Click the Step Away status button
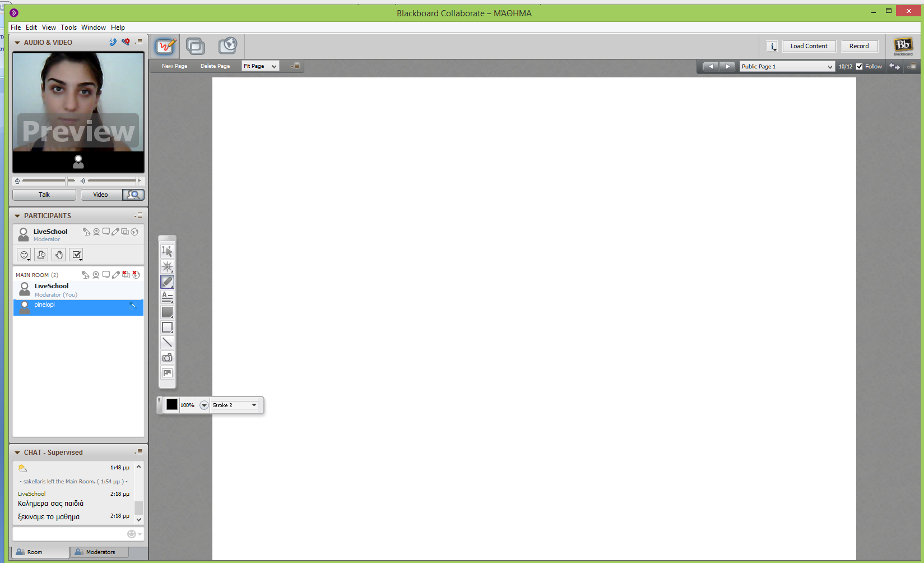The height and width of the screenshot is (563, 924). point(41,255)
